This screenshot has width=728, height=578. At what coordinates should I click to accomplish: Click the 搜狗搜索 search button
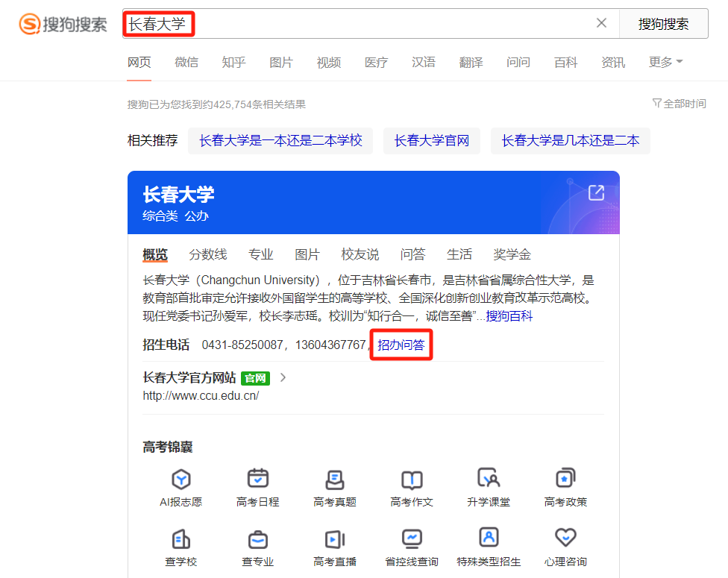tap(663, 24)
